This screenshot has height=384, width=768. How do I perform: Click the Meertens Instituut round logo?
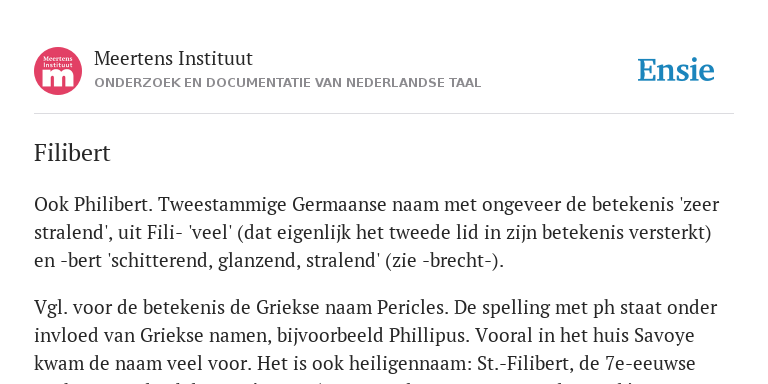[x=58, y=71]
